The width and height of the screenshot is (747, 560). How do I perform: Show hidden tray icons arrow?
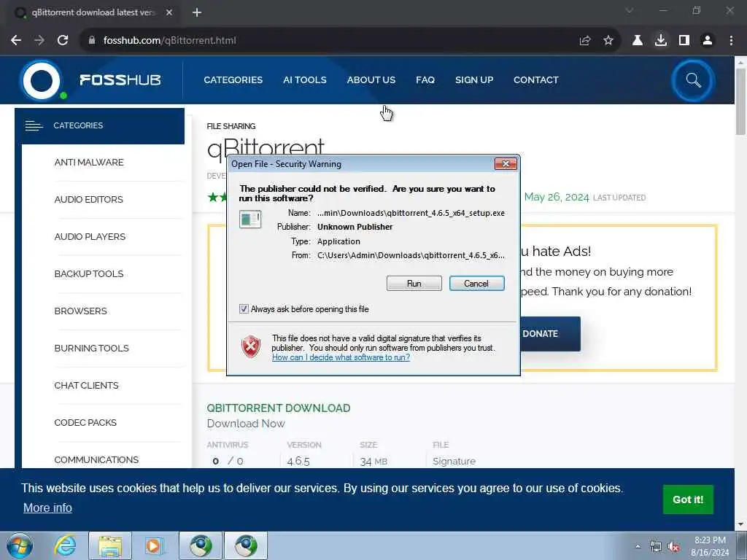[x=638, y=546]
